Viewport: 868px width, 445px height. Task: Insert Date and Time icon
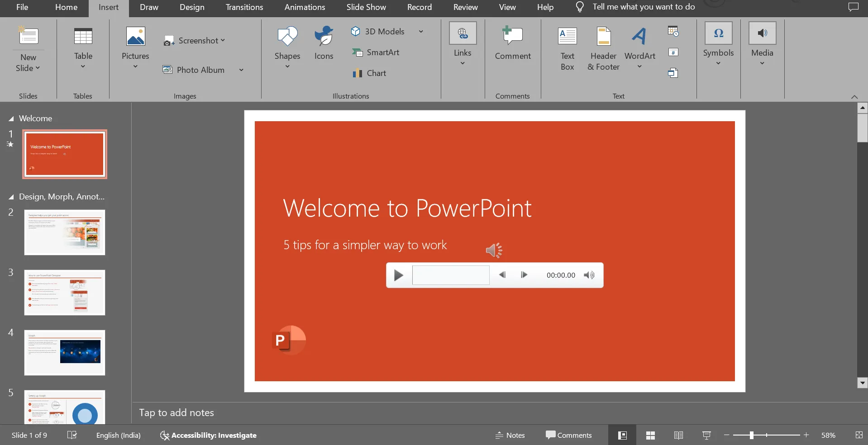tap(673, 31)
